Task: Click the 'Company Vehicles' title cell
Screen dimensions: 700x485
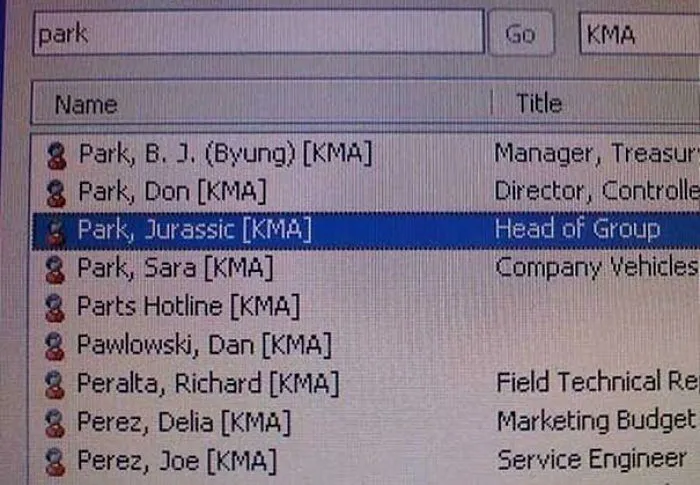Action: click(597, 268)
